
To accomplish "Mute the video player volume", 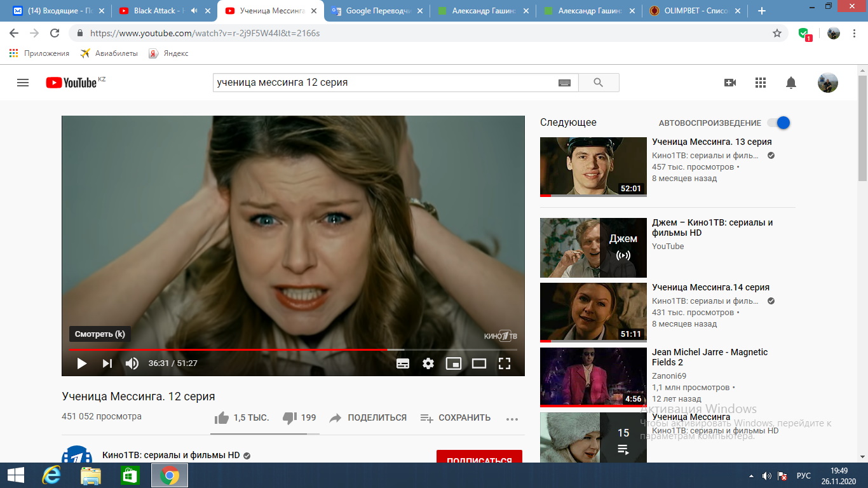I will (x=132, y=363).
